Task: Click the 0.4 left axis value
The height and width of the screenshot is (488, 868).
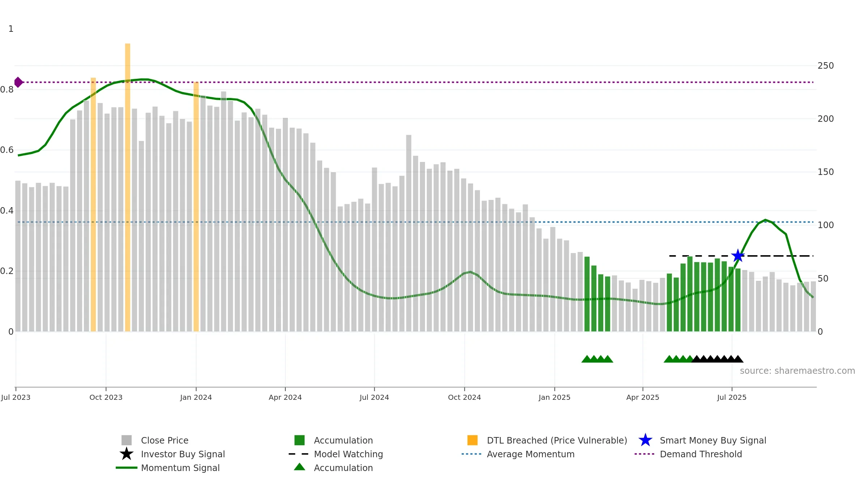Action: click(7, 211)
